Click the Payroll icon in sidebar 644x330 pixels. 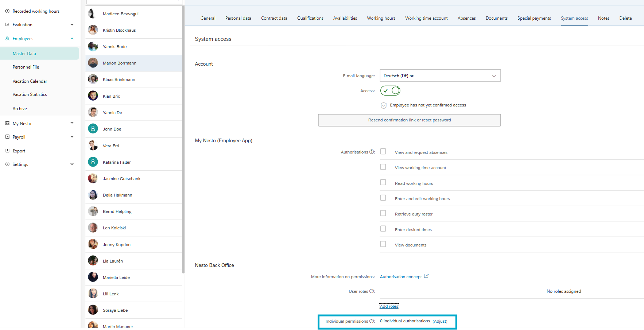(x=7, y=137)
